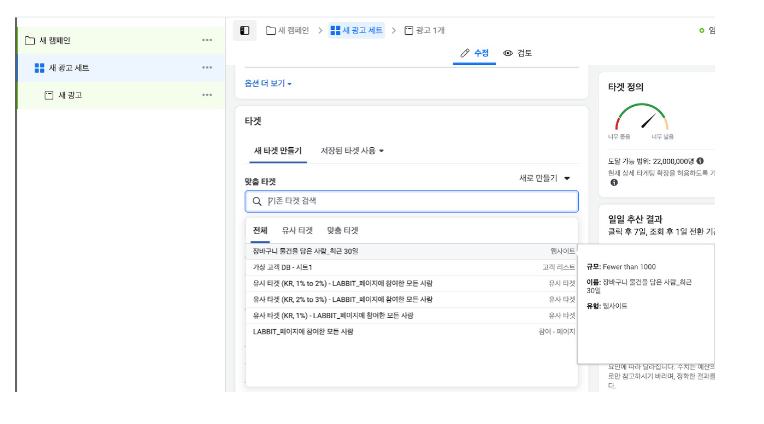This screenshot has width=764, height=424.
Task: Choose 유사 타겟 (KR, 1%) LABBIT audience
Action: point(412,316)
